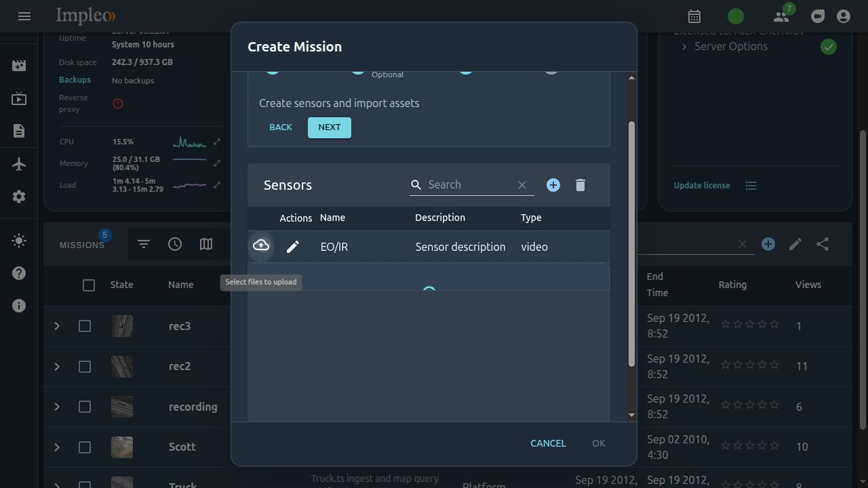
Task: Open the live TV sidebar icon
Action: 19,99
